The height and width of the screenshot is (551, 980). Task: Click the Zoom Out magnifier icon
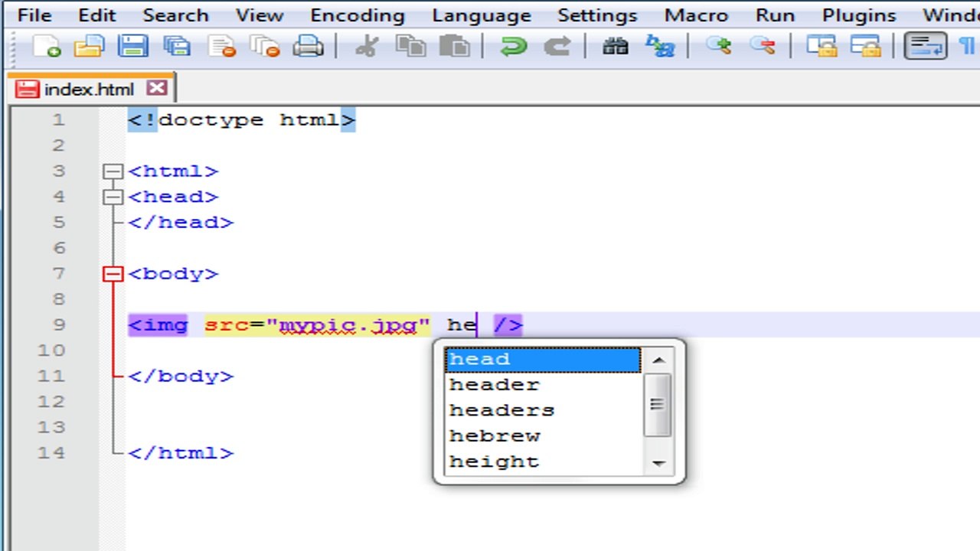point(762,47)
